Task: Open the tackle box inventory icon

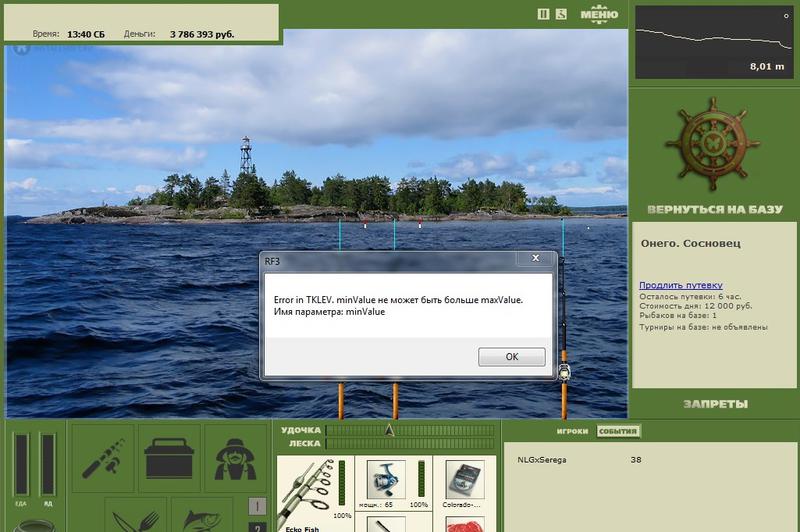Action: (169, 458)
